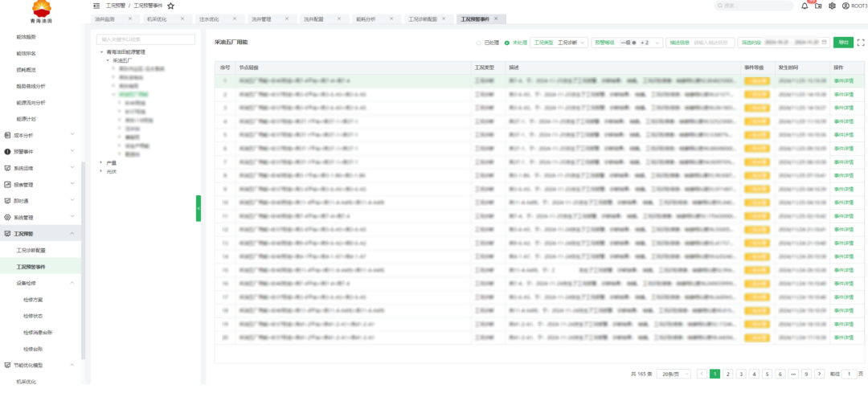Go to page 9 in pagination
The width and height of the screenshot is (868, 401).
[x=806, y=374]
